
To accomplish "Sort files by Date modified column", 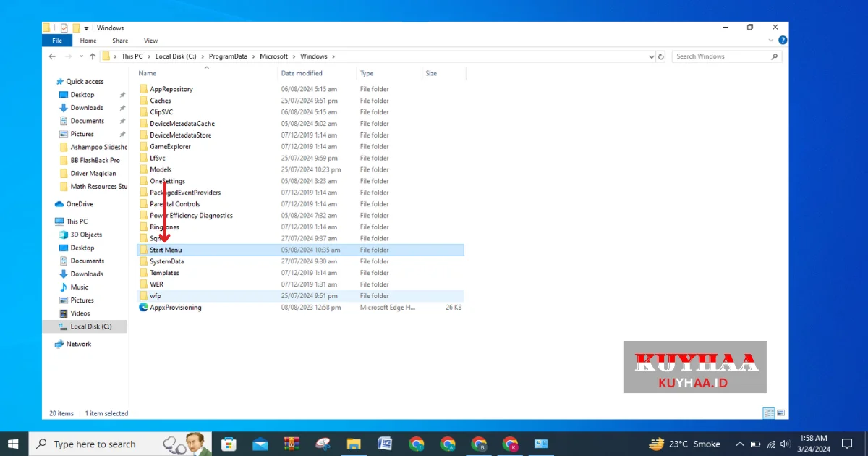I will [x=302, y=73].
